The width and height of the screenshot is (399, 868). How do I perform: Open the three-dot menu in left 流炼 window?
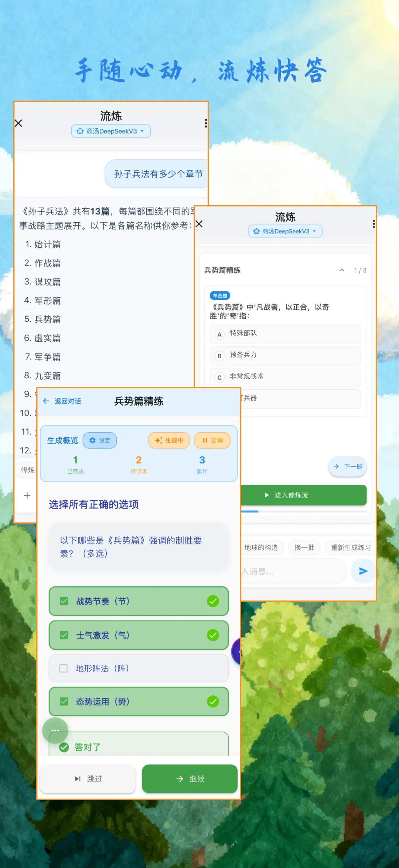point(206,123)
